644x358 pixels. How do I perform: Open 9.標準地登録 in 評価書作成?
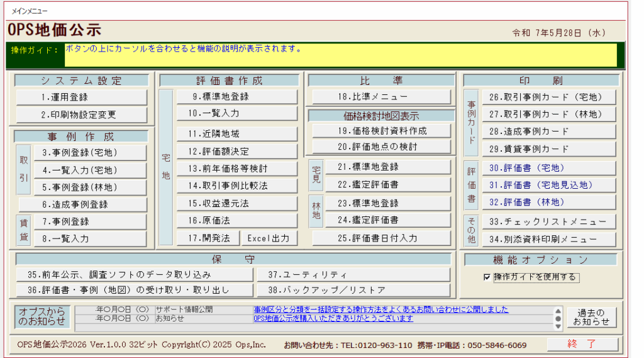coord(237,97)
